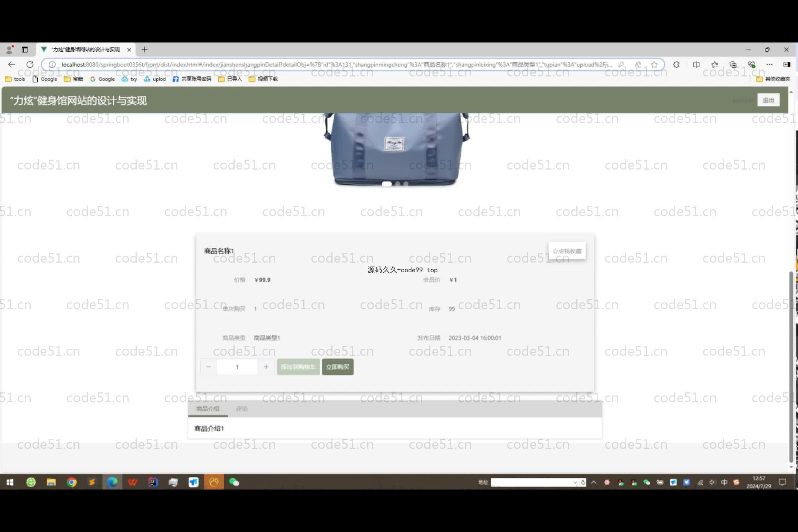This screenshot has width=798, height=532.
Task: Decrease quantity with the minus button
Action: tap(209, 367)
